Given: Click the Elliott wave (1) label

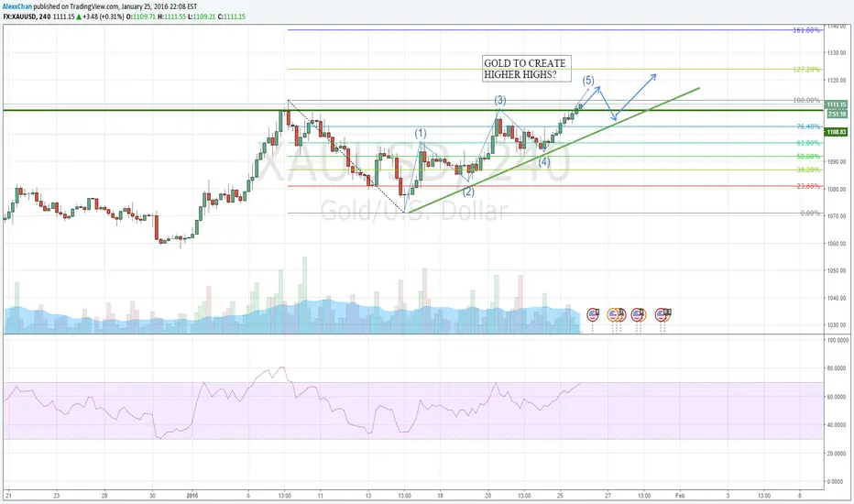Looking at the screenshot, I should pyautogui.click(x=421, y=134).
